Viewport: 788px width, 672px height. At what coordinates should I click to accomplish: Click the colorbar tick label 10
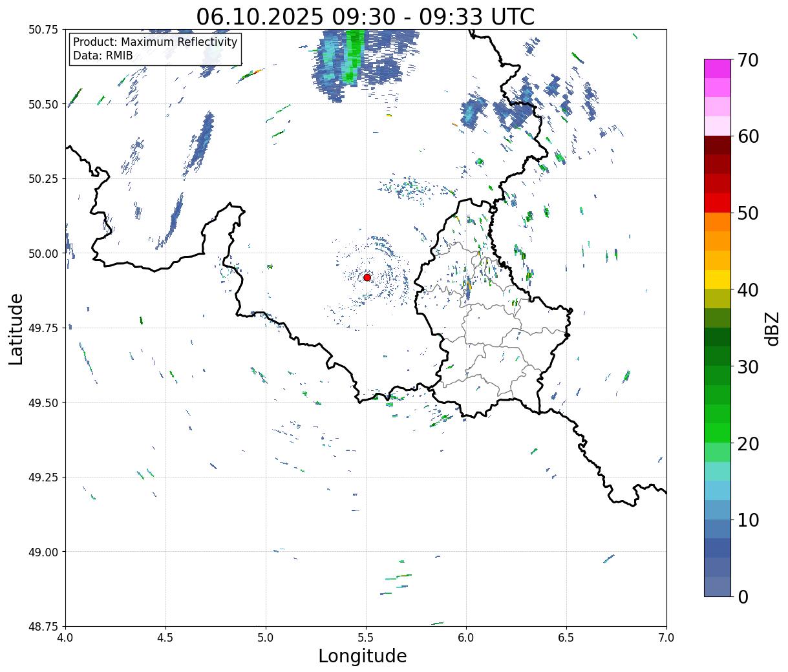(x=747, y=520)
